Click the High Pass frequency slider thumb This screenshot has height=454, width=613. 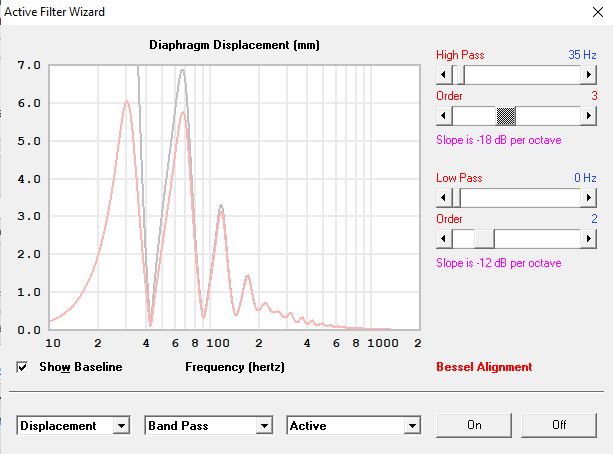point(459,74)
